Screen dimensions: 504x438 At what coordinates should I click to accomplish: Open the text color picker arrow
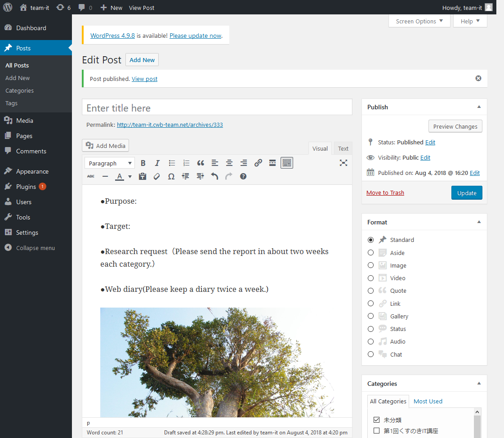[x=130, y=177]
